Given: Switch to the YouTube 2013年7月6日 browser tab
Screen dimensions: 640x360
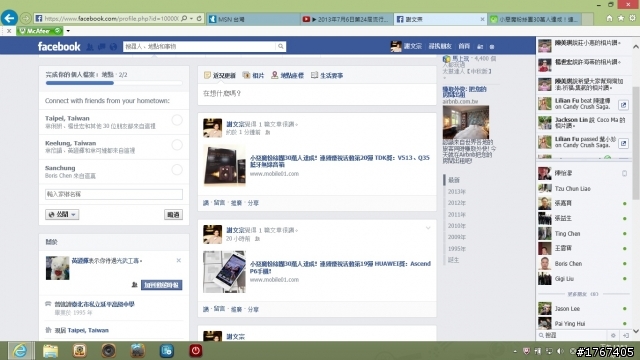Looking at the screenshot, I should click(347, 19).
